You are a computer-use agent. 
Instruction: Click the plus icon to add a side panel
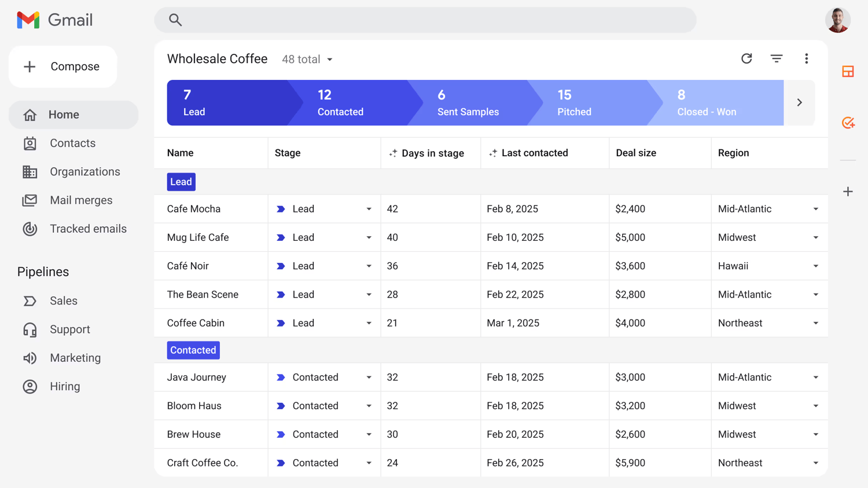pos(848,191)
